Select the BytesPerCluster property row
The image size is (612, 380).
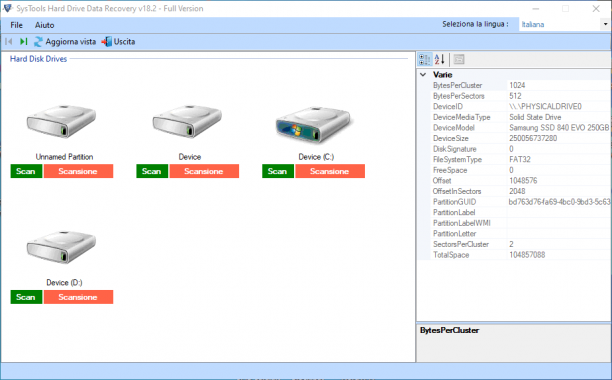[x=520, y=85]
